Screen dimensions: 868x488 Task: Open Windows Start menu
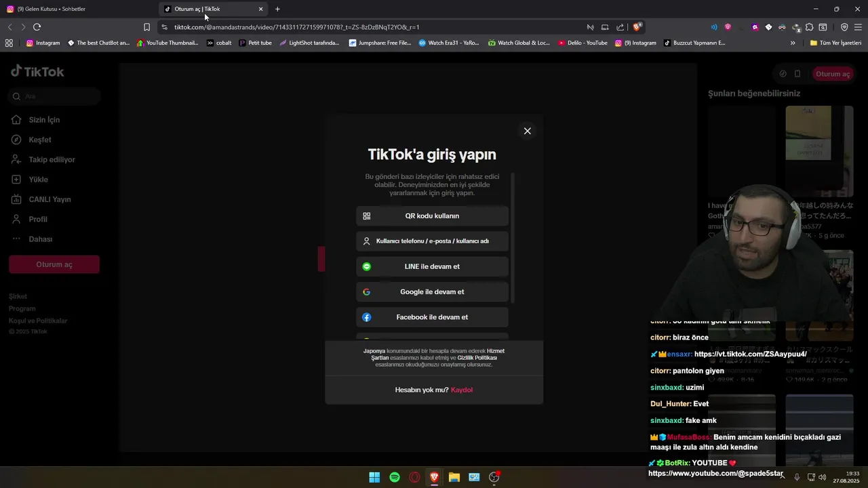click(x=374, y=477)
